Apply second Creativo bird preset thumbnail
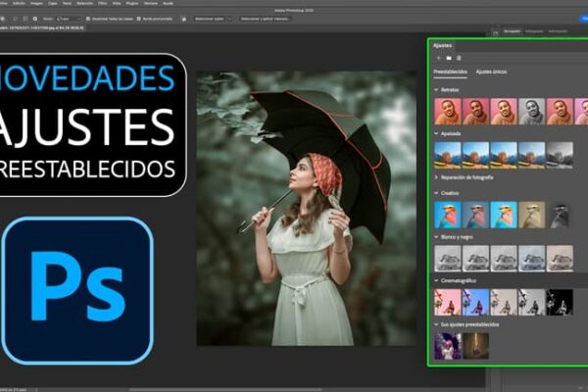This screenshot has height=392, width=588. pos(475,215)
